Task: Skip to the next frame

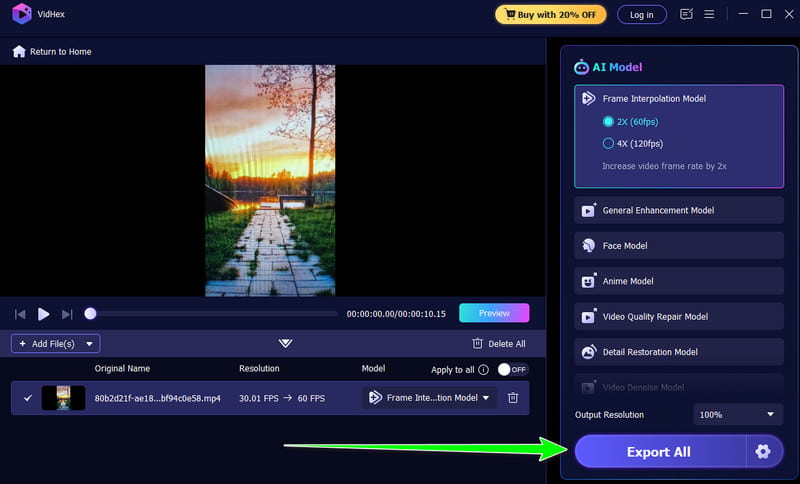Action: coord(67,314)
